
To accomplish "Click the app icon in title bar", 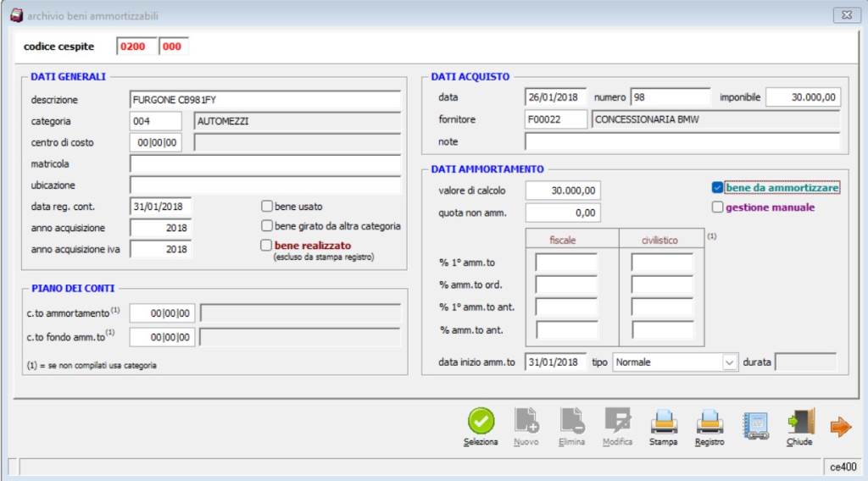I will click(x=17, y=15).
